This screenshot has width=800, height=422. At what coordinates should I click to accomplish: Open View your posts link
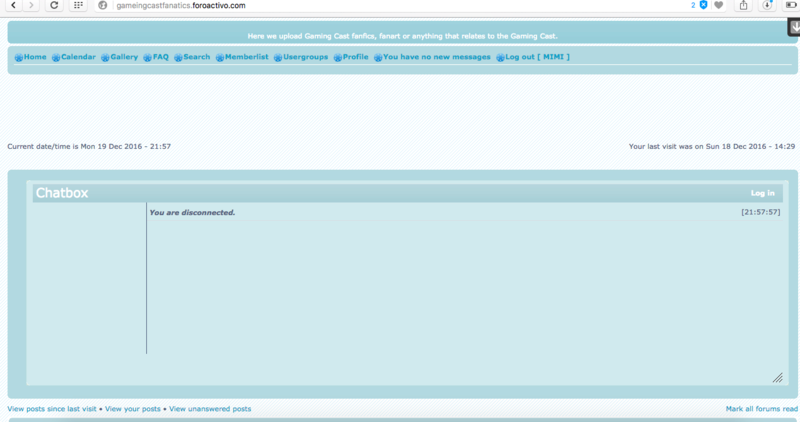(133, 409)
